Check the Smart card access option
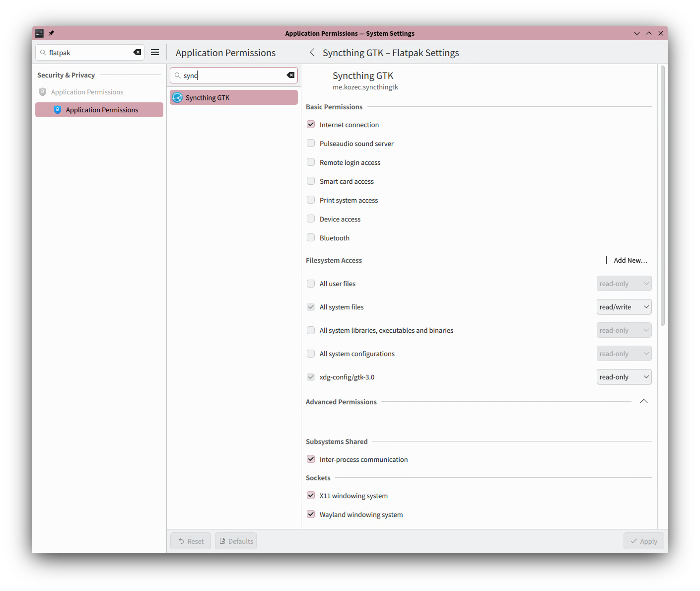The height and width of the screenshot is (591, 700). (x=311, y=181)
